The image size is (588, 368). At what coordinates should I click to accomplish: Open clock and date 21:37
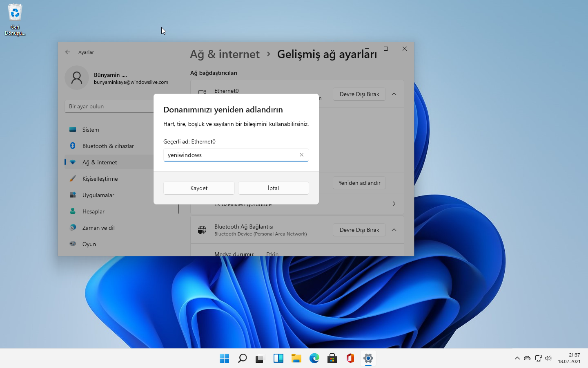point(569,358)
